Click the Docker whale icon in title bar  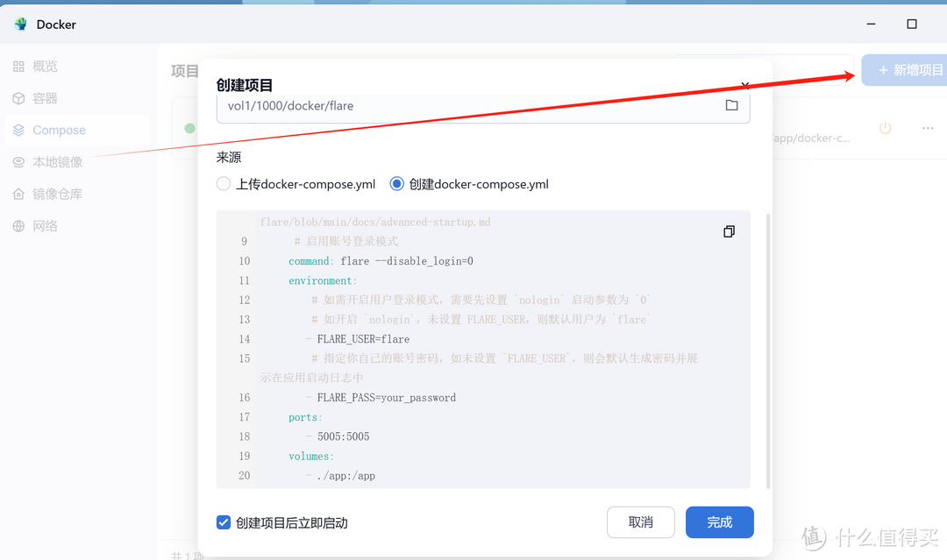tap(19, 24)
